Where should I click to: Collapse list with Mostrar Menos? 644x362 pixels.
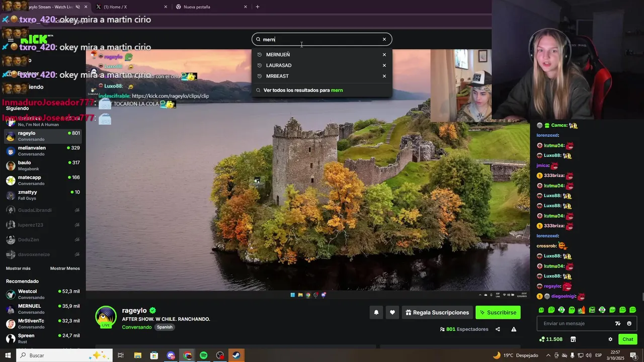pyautogui.click(x=65, y=268)
